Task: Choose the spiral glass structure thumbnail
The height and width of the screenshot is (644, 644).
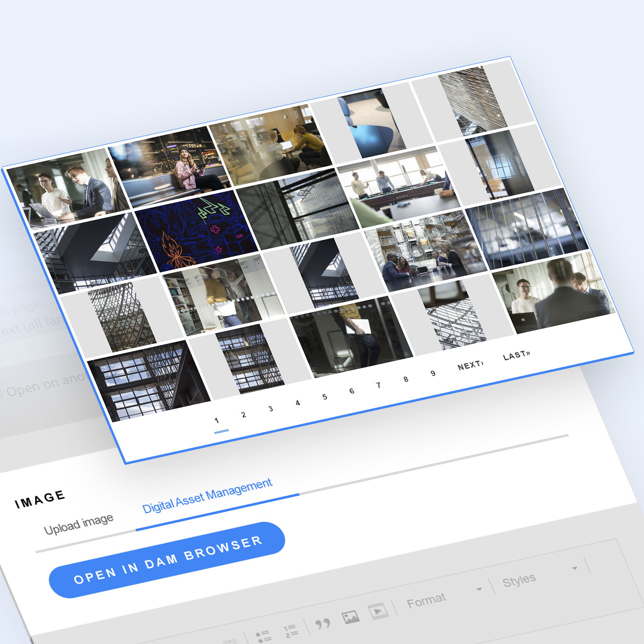Action: (x=121, y=317)
